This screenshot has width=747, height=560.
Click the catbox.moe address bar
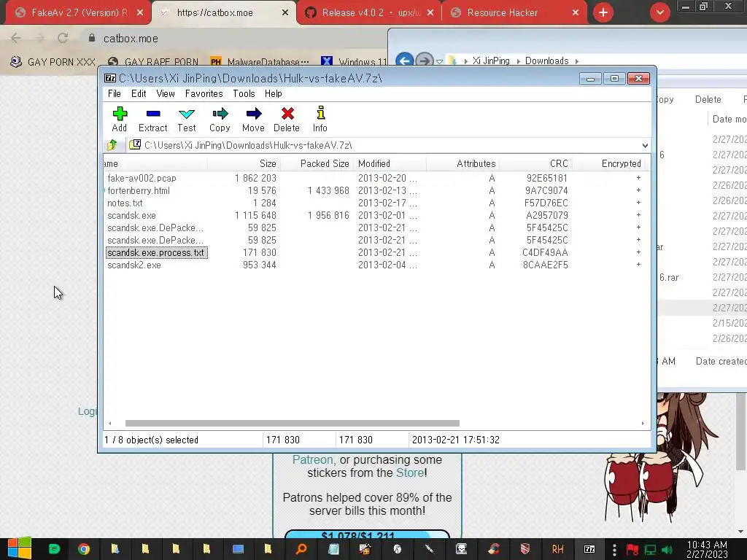click(239, 38)
